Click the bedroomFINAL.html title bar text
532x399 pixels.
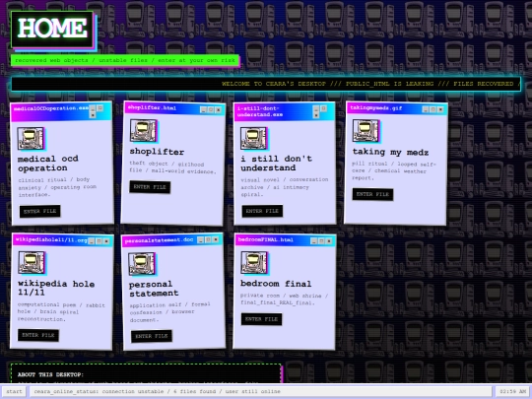tap(266, 239)
